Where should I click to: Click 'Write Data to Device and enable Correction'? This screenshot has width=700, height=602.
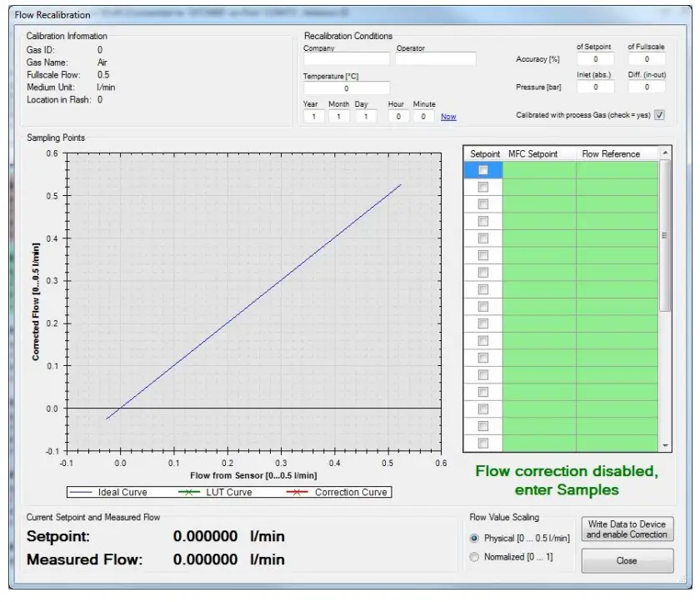click(x=627, y=529)
